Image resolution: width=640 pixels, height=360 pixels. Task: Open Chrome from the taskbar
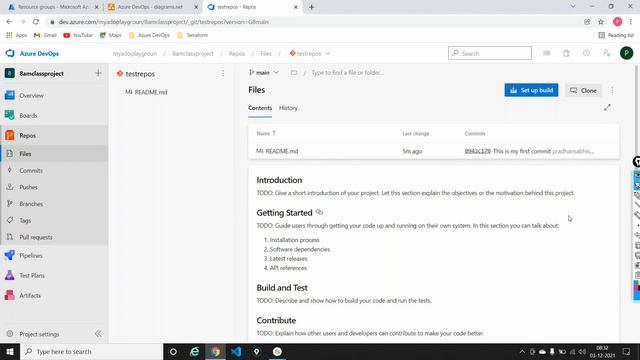216,351
